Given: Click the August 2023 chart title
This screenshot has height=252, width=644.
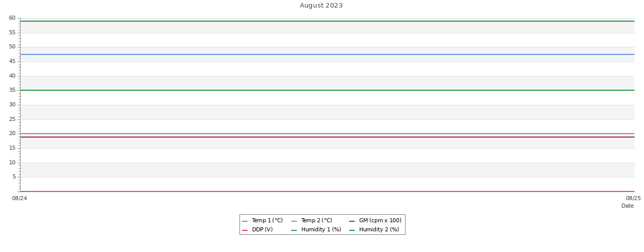Looking at the screenshot, I should pos(321,6).
